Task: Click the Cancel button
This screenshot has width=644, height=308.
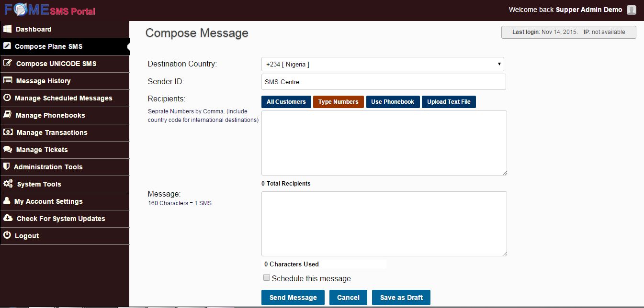Action: (348, 297)
